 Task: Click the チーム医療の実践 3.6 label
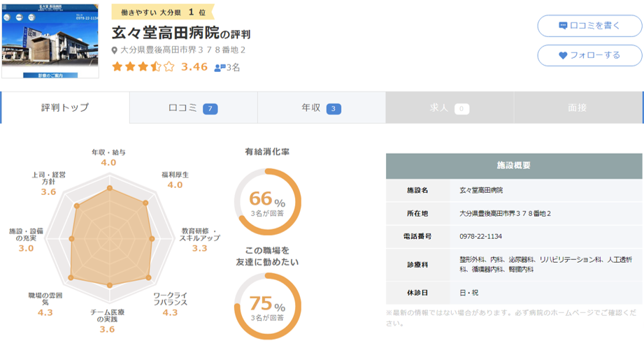(x=107, y=321)
